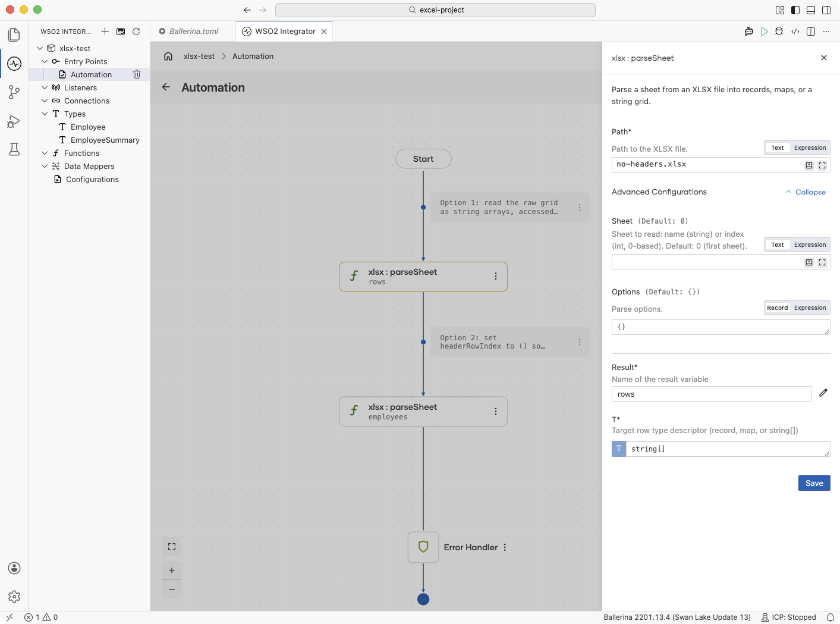Open the Manage gear icon
The width and height of the screenshot is (840, 624).
pos(14,597)
